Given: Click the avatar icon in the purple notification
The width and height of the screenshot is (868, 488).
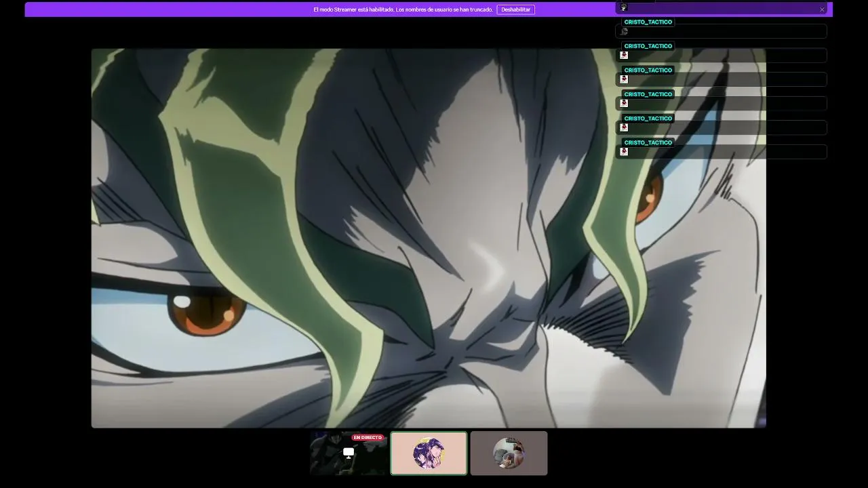Looking at the screenshot, I should 624,7.
